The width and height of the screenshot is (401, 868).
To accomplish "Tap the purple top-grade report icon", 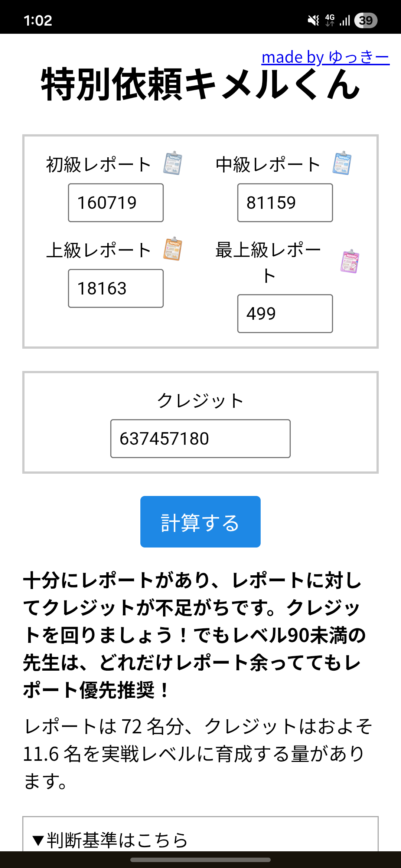I will (350, 262).
